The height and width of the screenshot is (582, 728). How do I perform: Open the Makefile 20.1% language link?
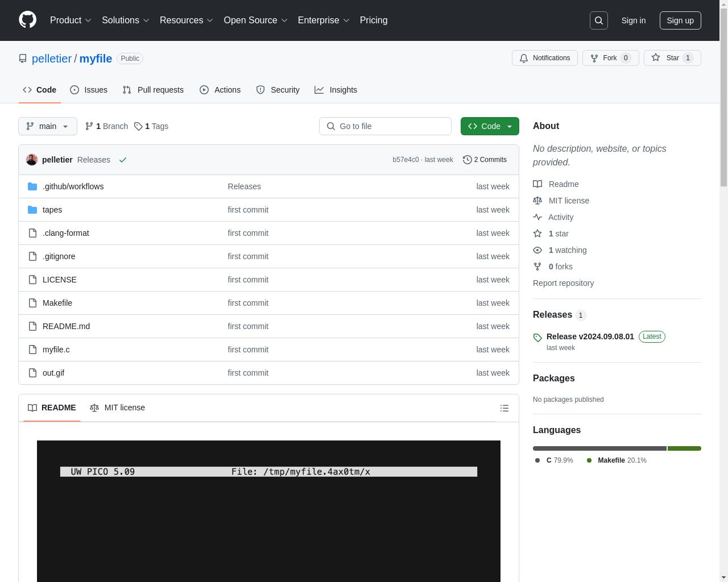point(617,460)
